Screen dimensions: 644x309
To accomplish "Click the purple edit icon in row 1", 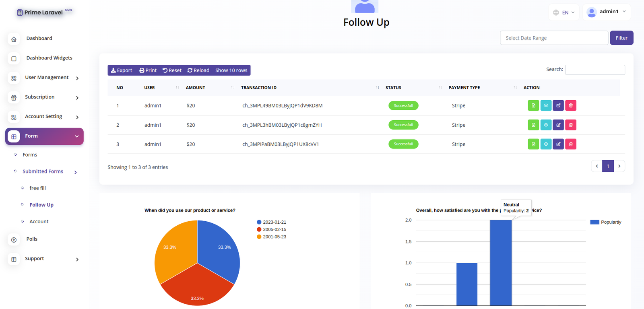I will tap(558, 105).
